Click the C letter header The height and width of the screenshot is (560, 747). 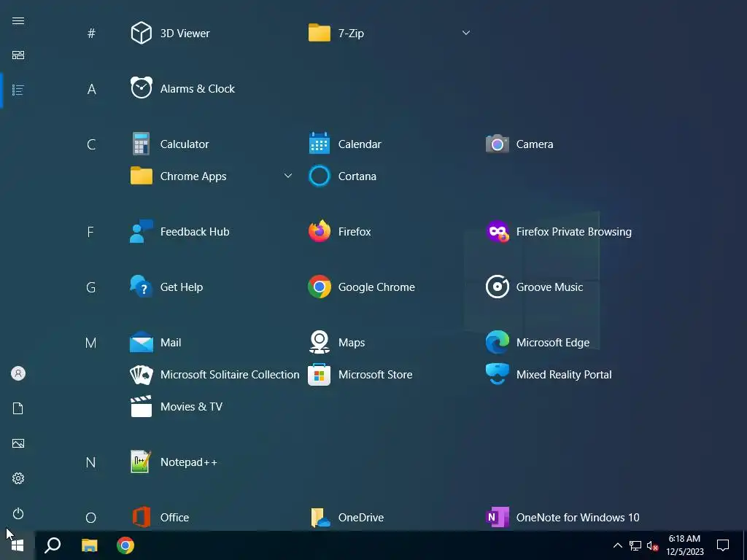[x=91, y=144]
